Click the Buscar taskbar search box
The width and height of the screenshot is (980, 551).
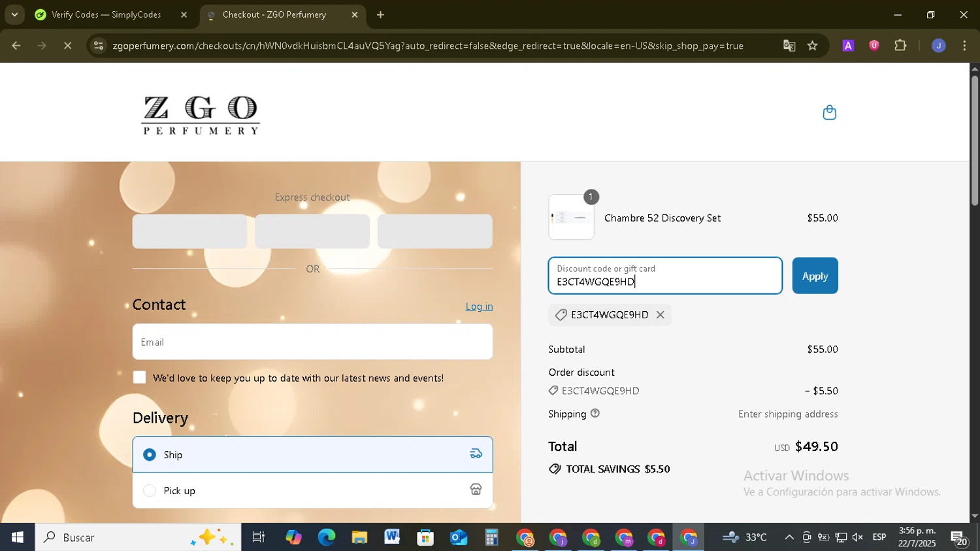coord(138,537)
